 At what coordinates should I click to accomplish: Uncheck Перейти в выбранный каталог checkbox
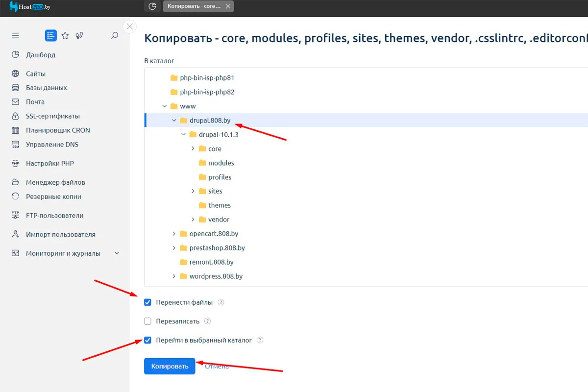pos(147,340)
